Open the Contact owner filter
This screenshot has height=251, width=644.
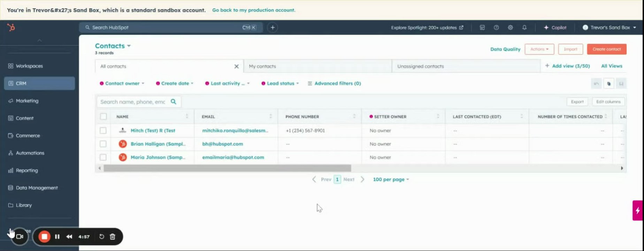tap(122, 83)
